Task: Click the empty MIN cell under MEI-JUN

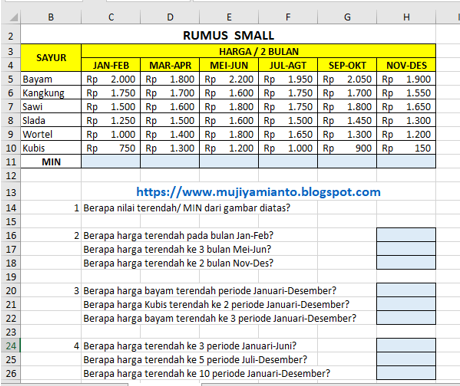Action: coord(229,162)
